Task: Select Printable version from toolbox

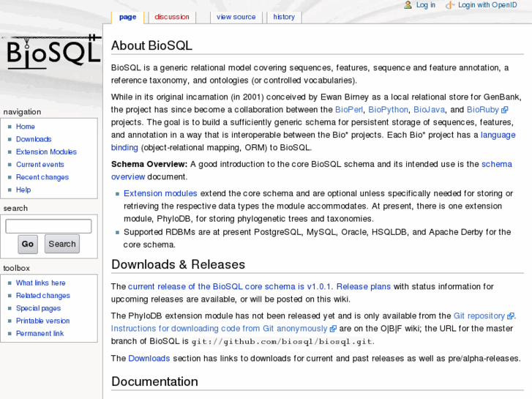Action: pos(42,321)
